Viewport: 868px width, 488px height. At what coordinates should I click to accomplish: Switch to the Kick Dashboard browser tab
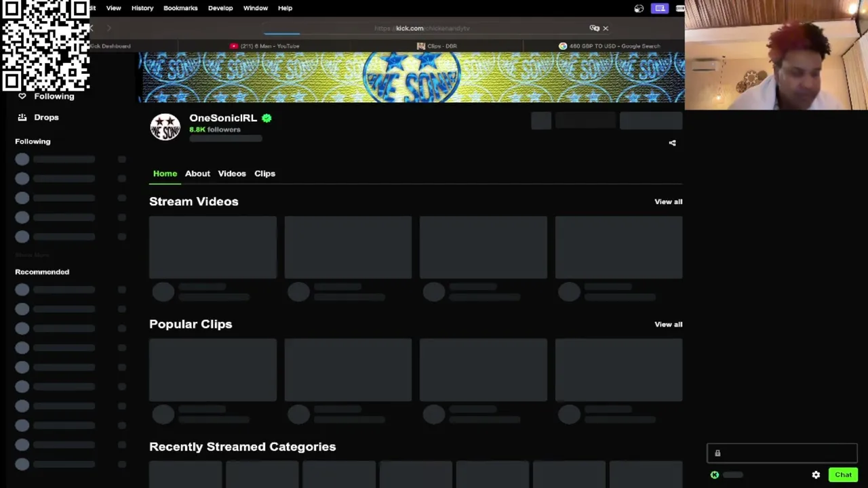click(111, 46)
